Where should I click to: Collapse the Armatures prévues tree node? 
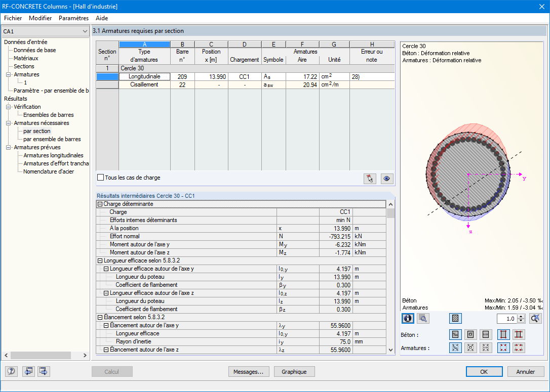9,148
